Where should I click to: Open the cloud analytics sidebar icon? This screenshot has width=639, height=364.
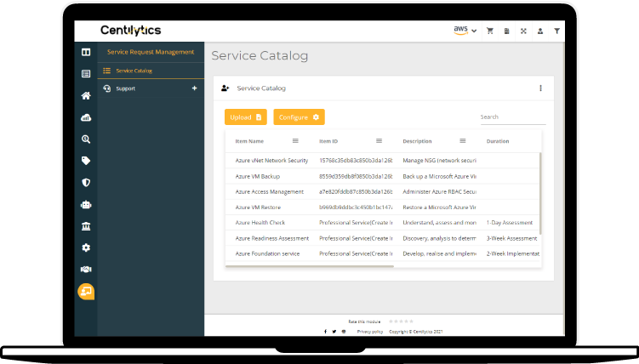coord(86,117)
